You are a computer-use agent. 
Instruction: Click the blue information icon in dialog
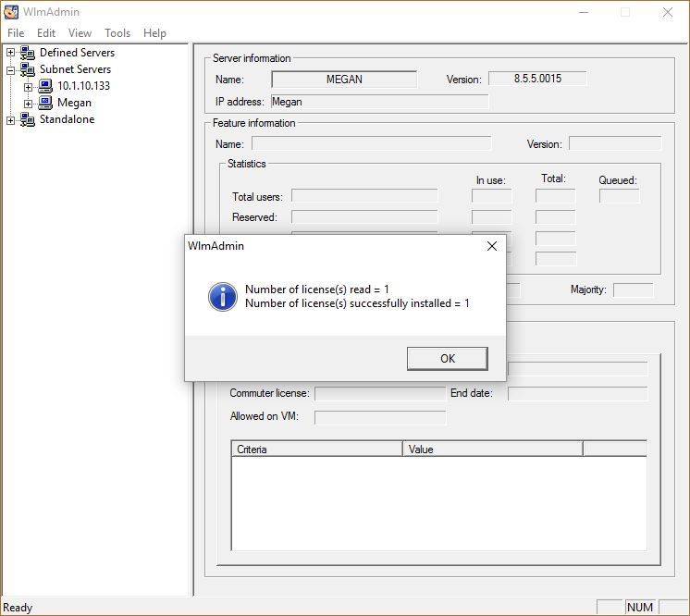(223, 297)
